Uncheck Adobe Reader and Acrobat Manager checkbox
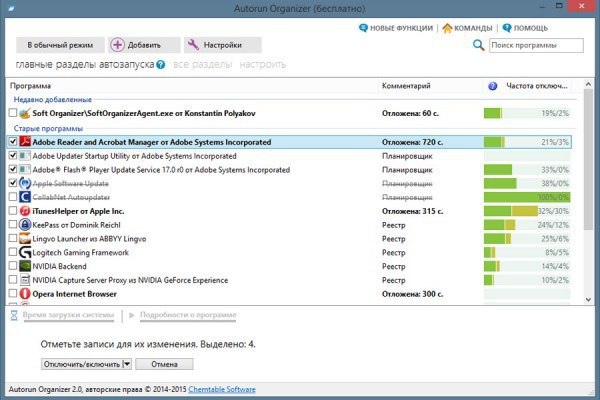This screenshot has width=600, height=400. click(13, 141)
